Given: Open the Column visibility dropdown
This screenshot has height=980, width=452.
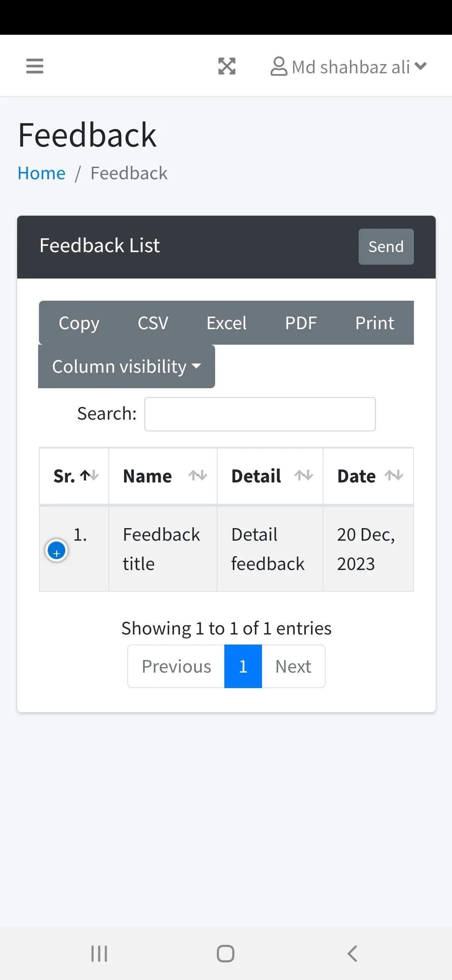Looking at the screenshot, I should [126, 366].
